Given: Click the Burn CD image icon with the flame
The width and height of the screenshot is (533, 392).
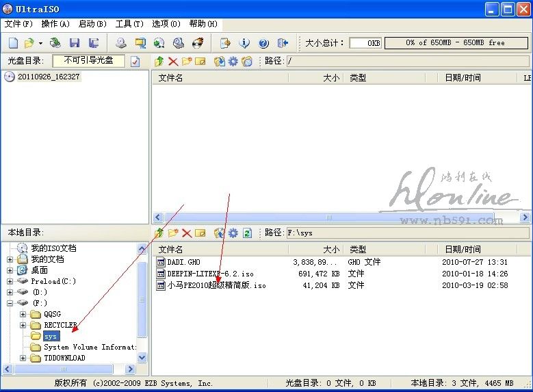Looking at the screenshot, I should pyautogui.click(x=198, y=43).
